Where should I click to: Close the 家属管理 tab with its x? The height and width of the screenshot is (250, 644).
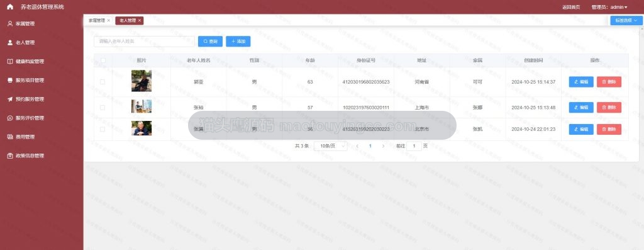coord(108,20)
